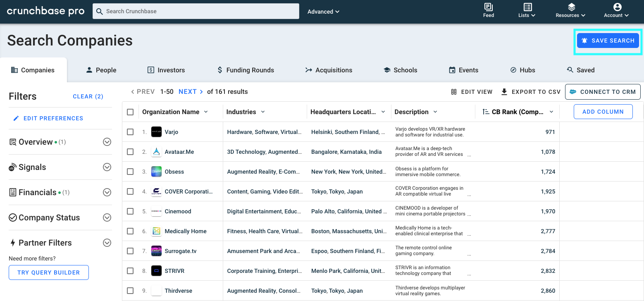Image resolution: width=644 pixels, height=301 pixels.
Task: Click the Export to CSV download icon
Action: 504,92
